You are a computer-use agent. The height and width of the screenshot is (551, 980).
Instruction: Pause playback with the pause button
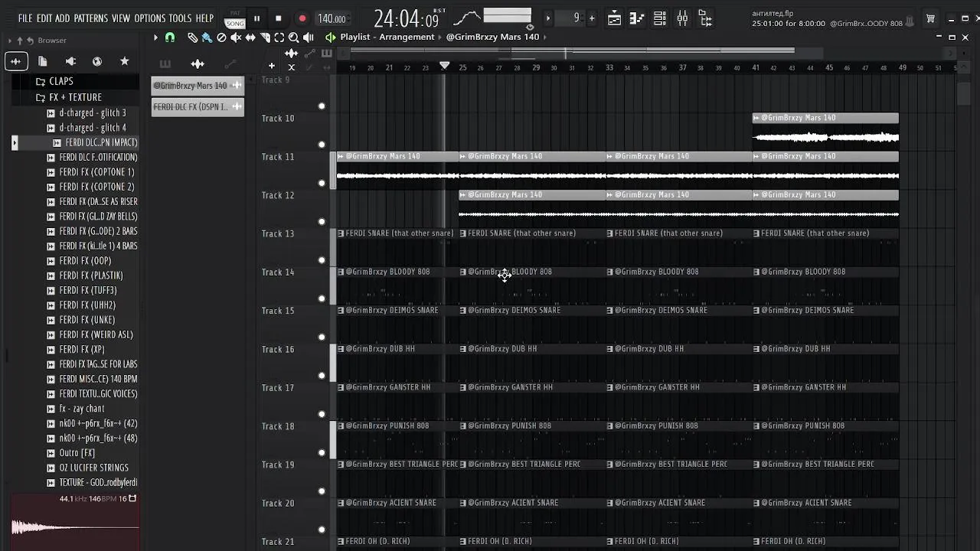click(x=256, y=18)
